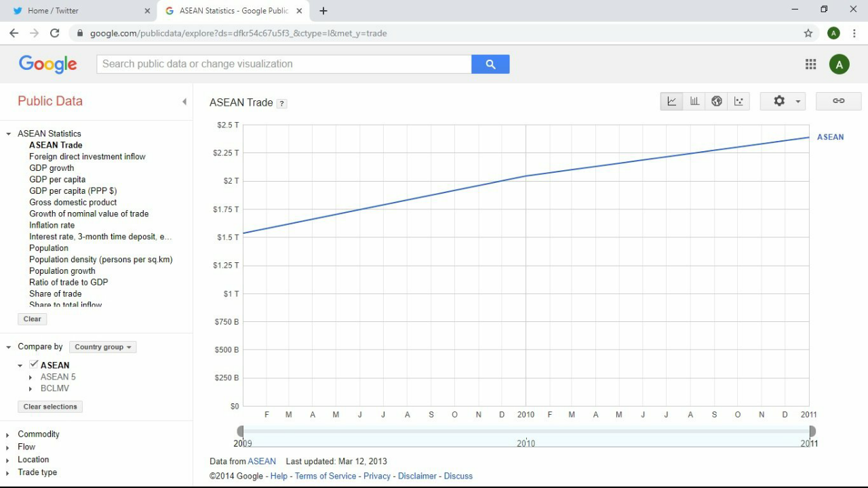Click the Clear button under metrics

click(33, 319)
